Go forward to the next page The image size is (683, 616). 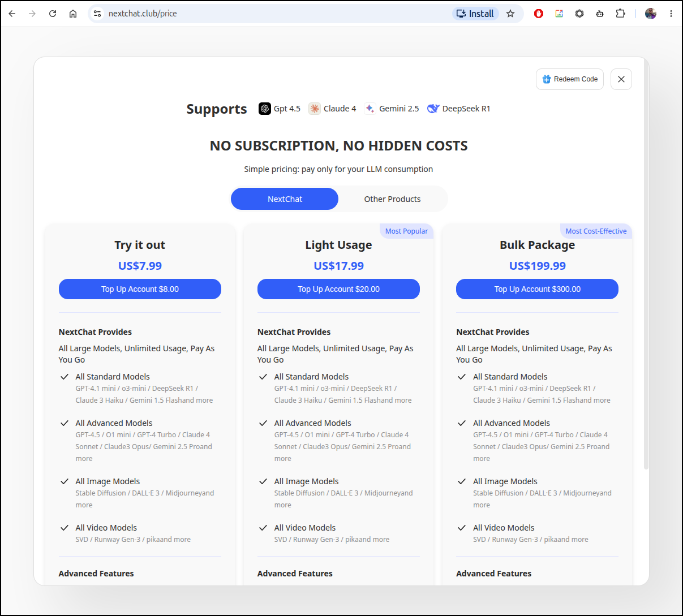(32, 14)
